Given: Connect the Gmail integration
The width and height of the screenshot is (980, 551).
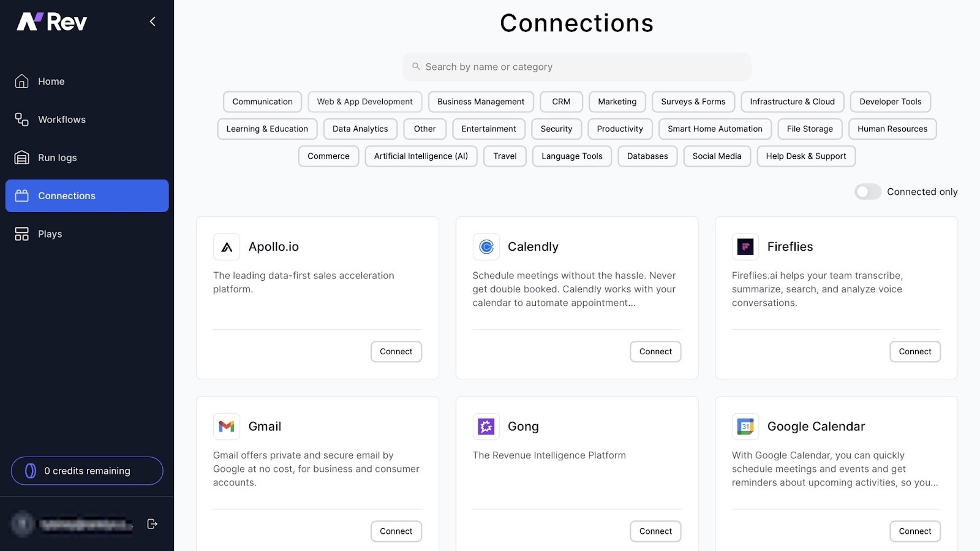Looking at the screenshot, I should point(396,531).
